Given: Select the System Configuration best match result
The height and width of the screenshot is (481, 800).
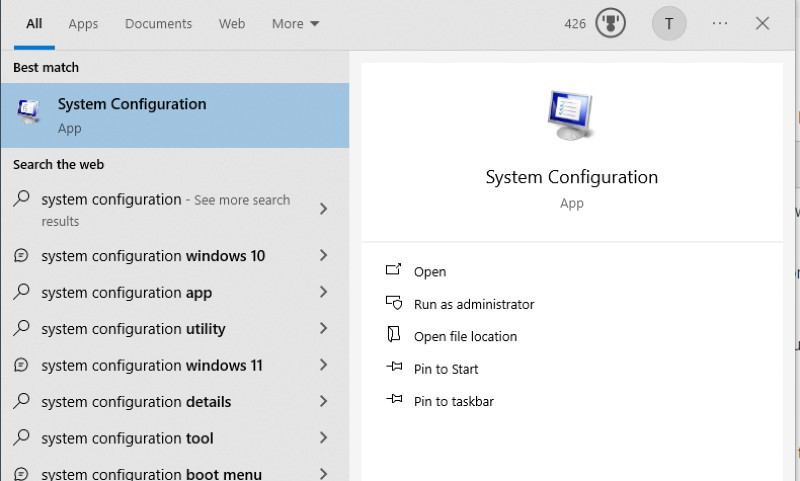Looking at the screenshot, I should click(175, 115).
